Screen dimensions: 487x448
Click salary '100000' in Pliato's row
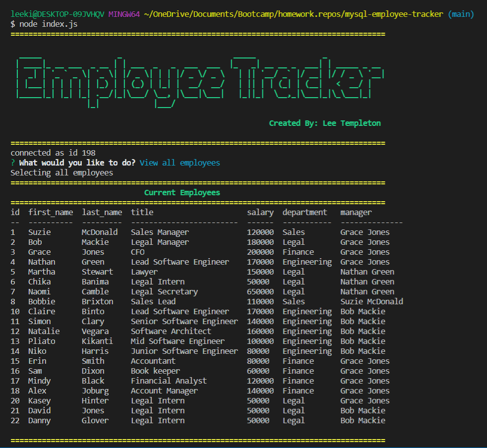coord(260,341)
